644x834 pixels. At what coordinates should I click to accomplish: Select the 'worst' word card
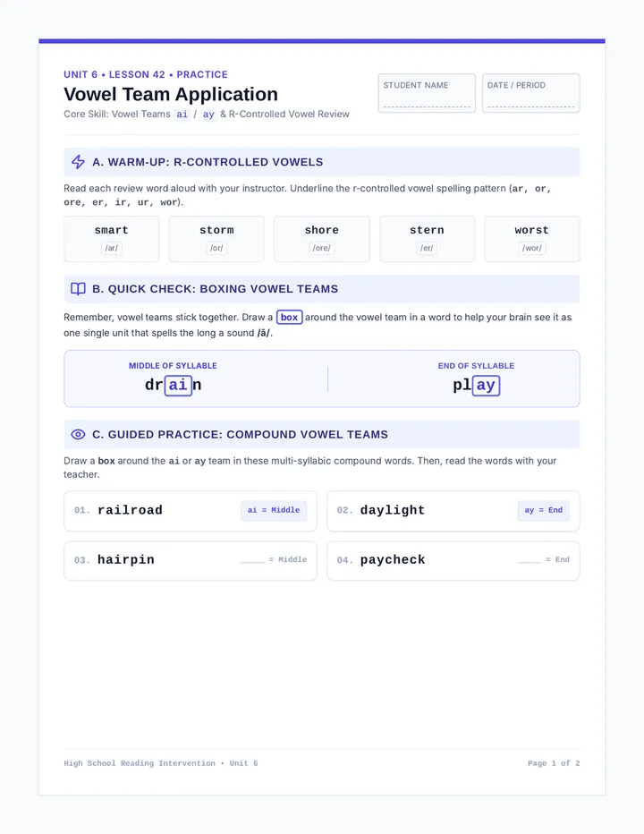click(x=532, y=239)
